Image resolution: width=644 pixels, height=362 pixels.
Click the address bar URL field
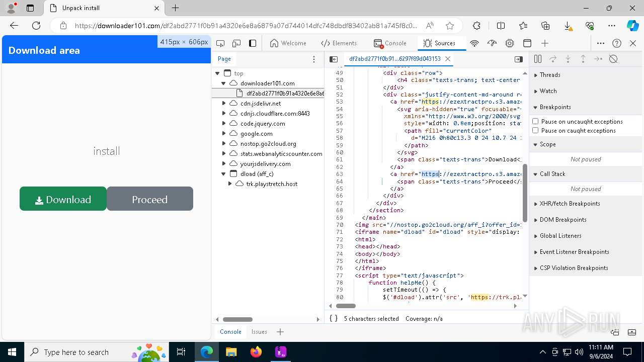246,26
